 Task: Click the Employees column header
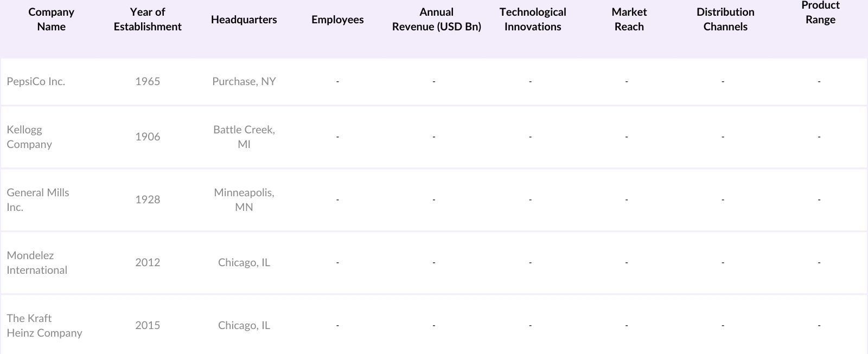pos(337,20)
